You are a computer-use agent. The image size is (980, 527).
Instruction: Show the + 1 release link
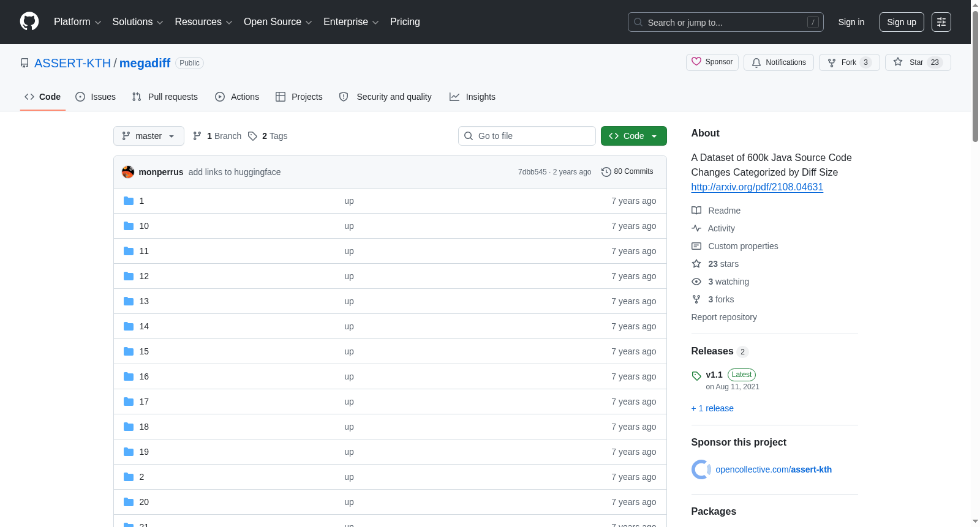click(712, 408)
